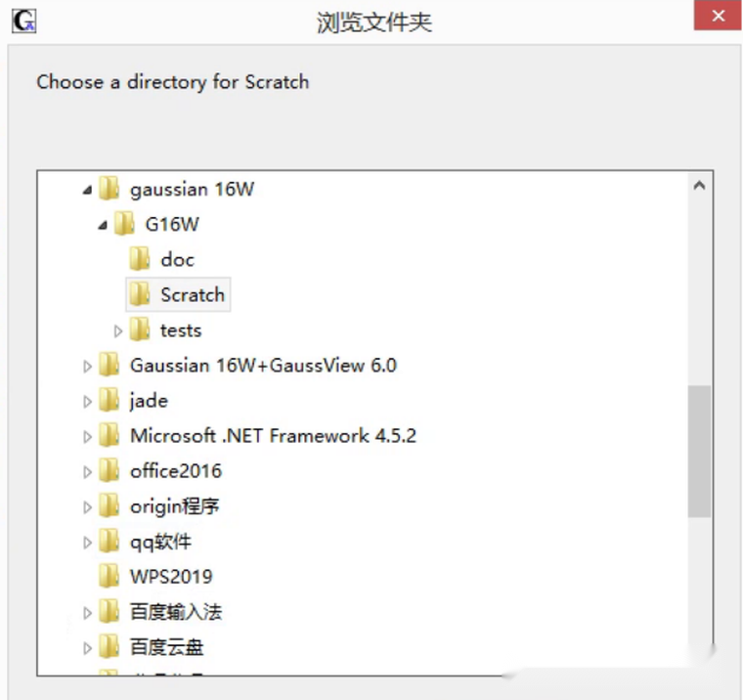Select the 'origin程序' folder label
Screen dimensions: 743x700
click(174, 506)
